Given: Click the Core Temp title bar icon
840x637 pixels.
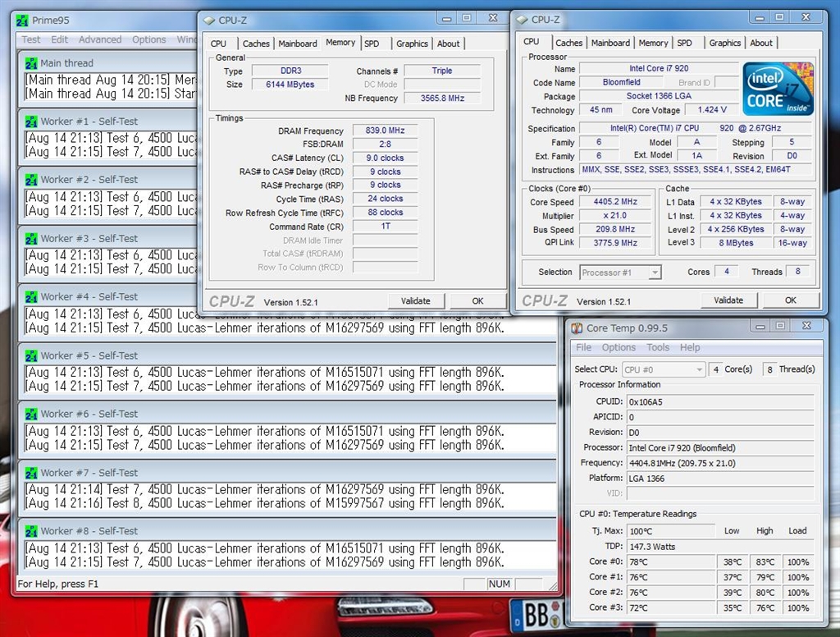Looking at the screenshot, I should coord(577,328).
